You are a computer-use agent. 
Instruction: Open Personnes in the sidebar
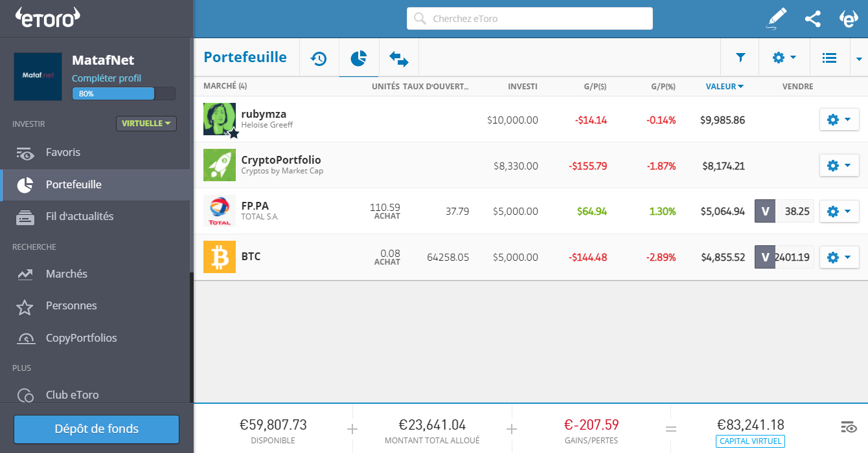[x=96, y=306]
